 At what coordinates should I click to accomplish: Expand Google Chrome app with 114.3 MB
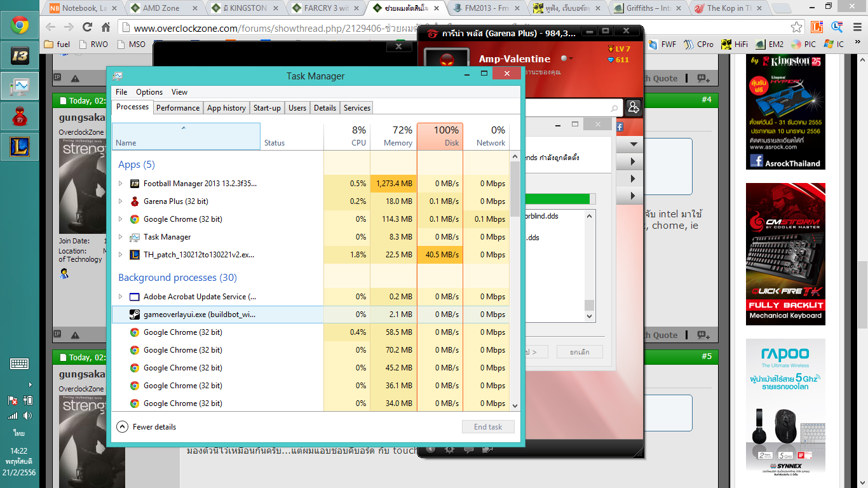tap(121, 219)
